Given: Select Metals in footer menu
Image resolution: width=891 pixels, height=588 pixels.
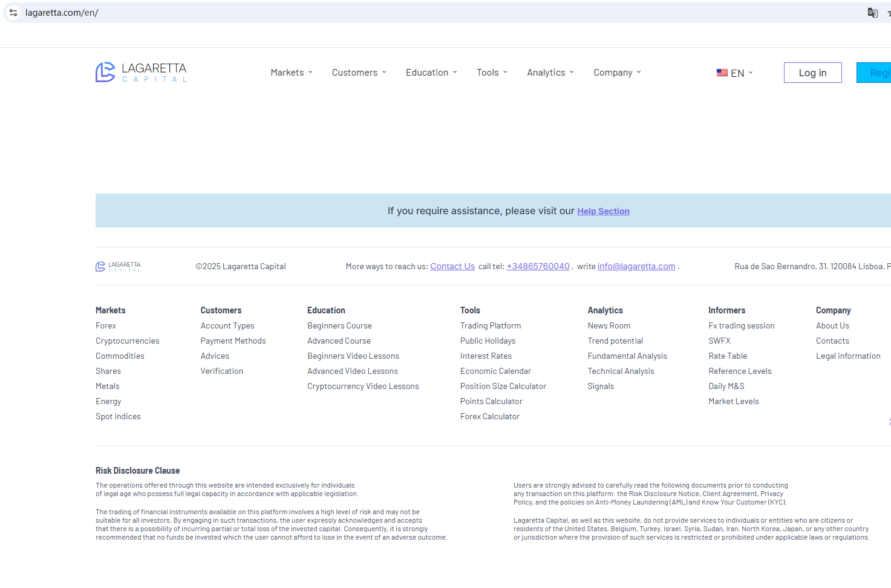Looking at the screenshot, I should click(108, 386).
